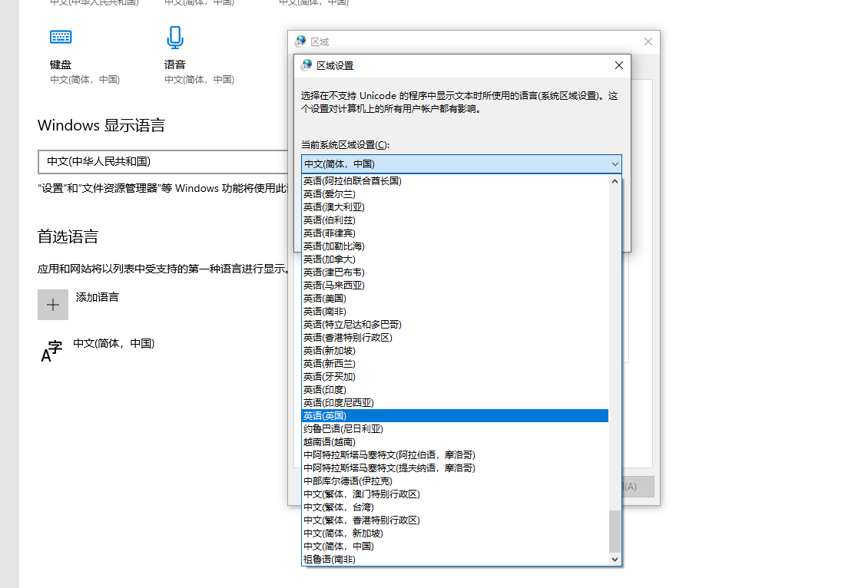Open the speech (语音) microphone icon

click(175, 38)
